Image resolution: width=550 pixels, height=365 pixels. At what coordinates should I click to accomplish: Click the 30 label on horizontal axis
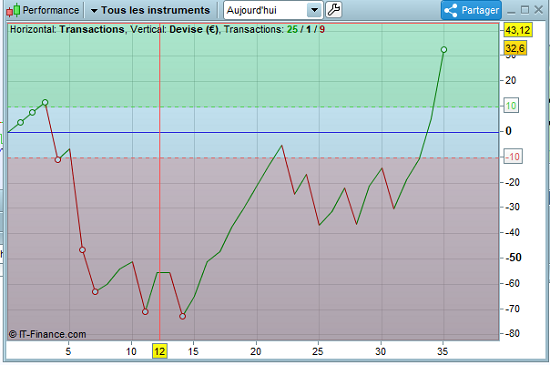point(381,351)
